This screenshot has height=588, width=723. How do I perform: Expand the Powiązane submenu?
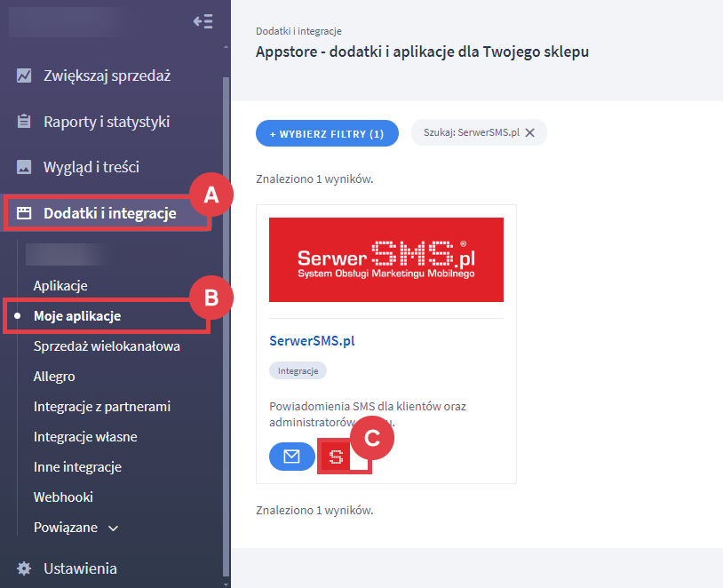click(x=113, y=528)
